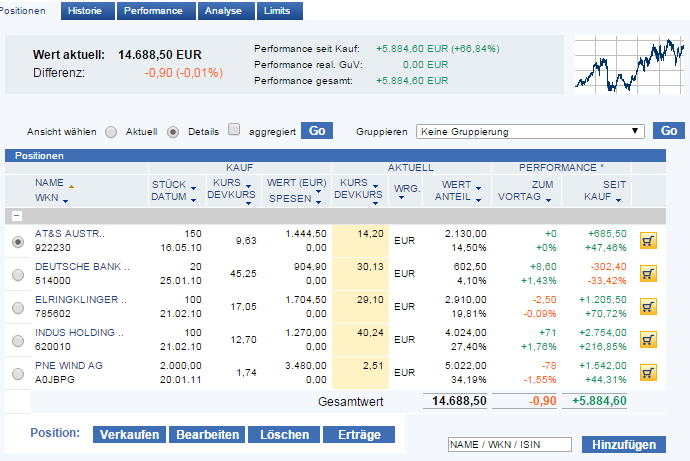Click the -302,40 loss value

pos(608,267)
